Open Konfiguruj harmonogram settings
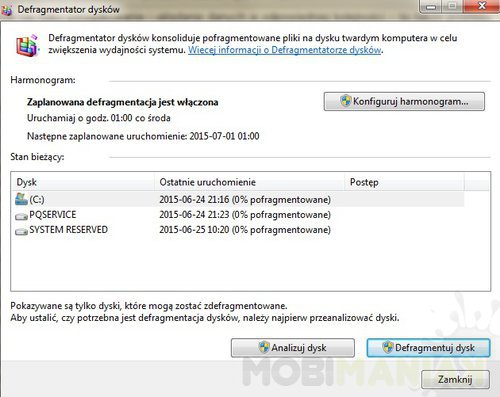The width and height of the screenshot is (500, 397). 404,101
